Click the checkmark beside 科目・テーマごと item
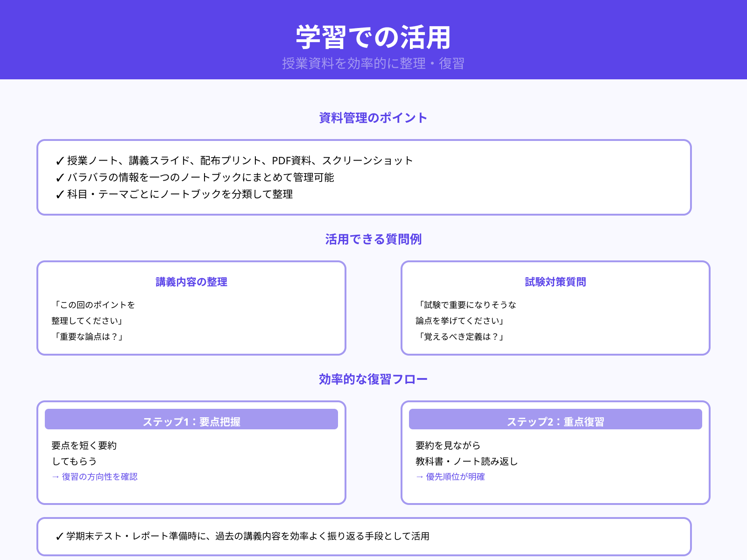This screenshot has width=747, height=560. pyautogui.click(x=59, y=194)
